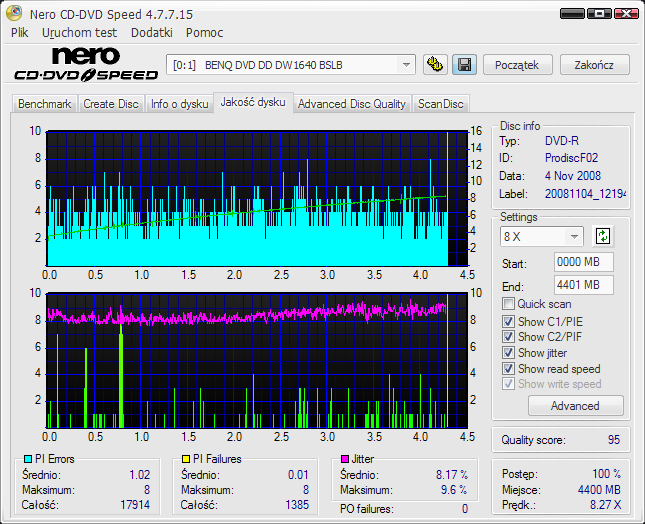Click the drive options wrench icon

point(435,65)
